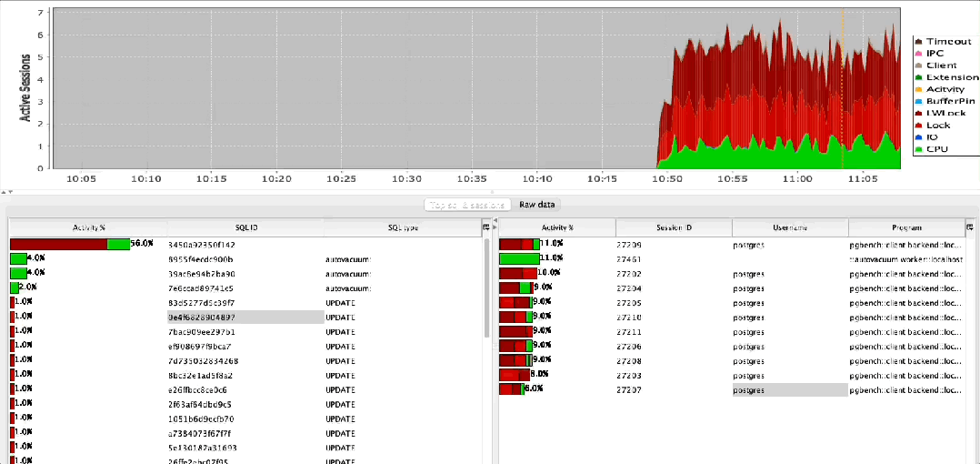Viewport: 980px width, 464px height.
Task: Select SQL ID 5e130182a31693
Action: pos(202,448)
